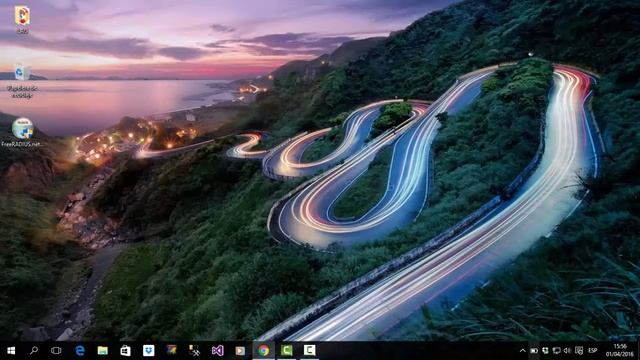Image resolution: width=640 pixels, height=360 pixels.
Task: Open the media player taskbar icon
Action: (x=240, y=351)
